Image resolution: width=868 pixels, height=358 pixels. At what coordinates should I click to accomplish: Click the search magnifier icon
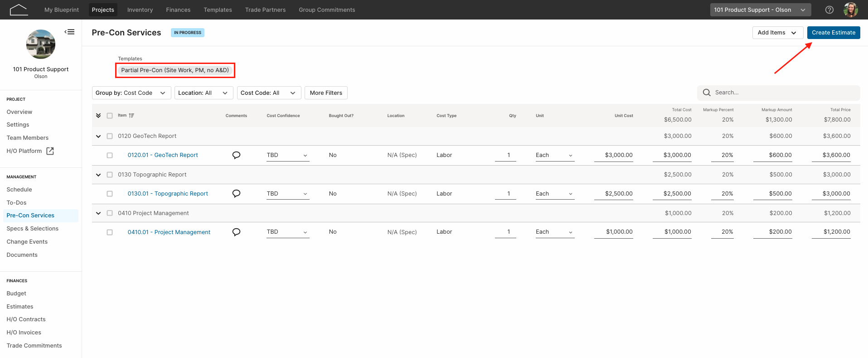(x=707, y=93)
